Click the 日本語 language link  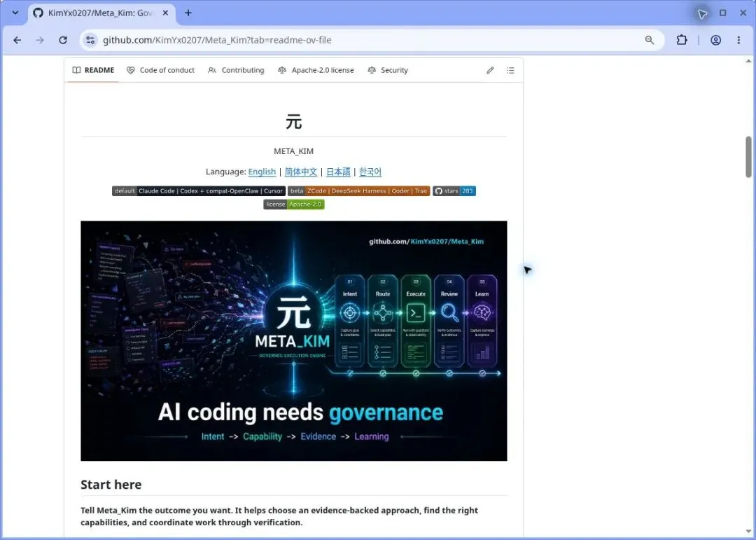338,172
